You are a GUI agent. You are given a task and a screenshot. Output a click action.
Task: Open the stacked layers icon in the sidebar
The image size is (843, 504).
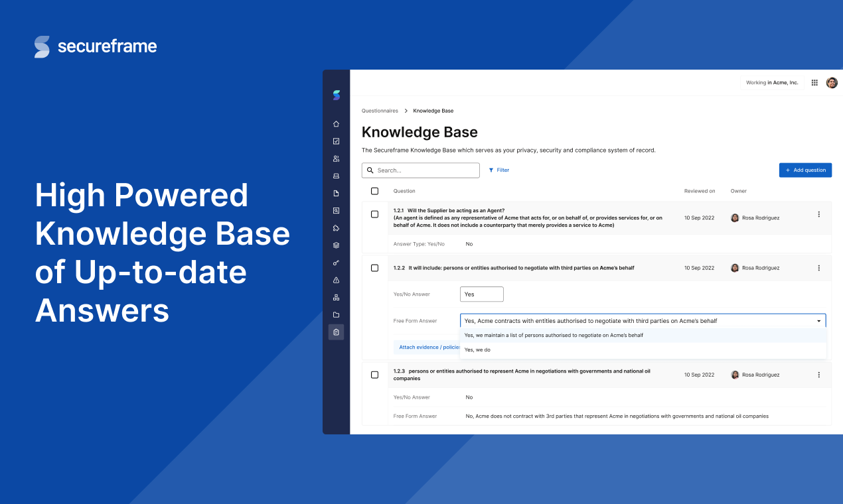337,245
